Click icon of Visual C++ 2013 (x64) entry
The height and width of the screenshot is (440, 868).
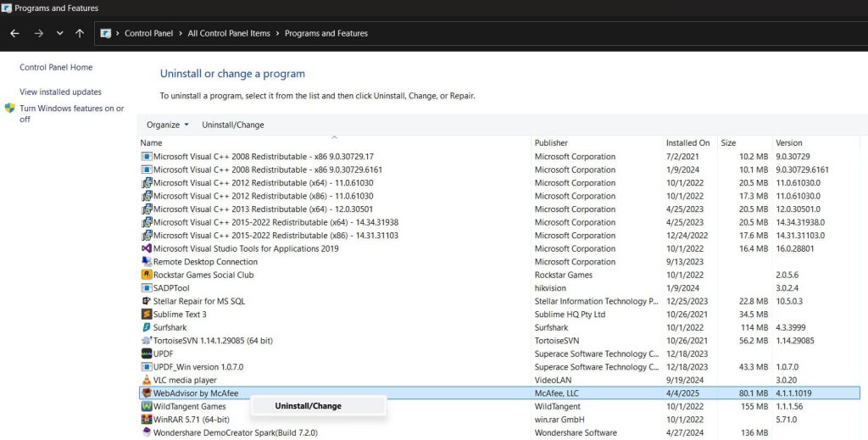click(146, 209)
